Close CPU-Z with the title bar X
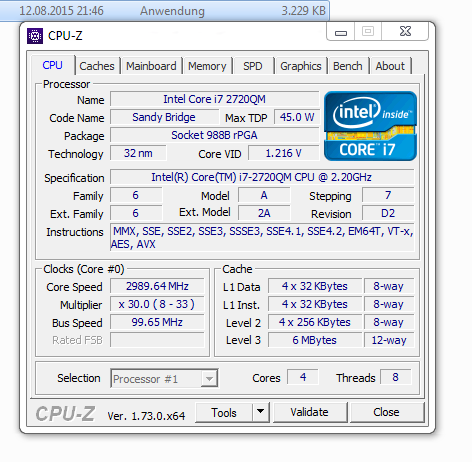 [x=405, y=31]
